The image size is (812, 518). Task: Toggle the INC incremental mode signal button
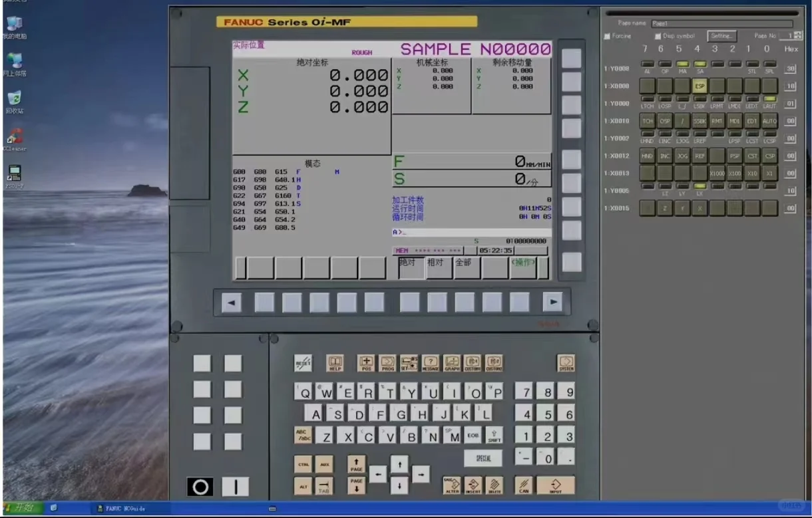(665, 156)
